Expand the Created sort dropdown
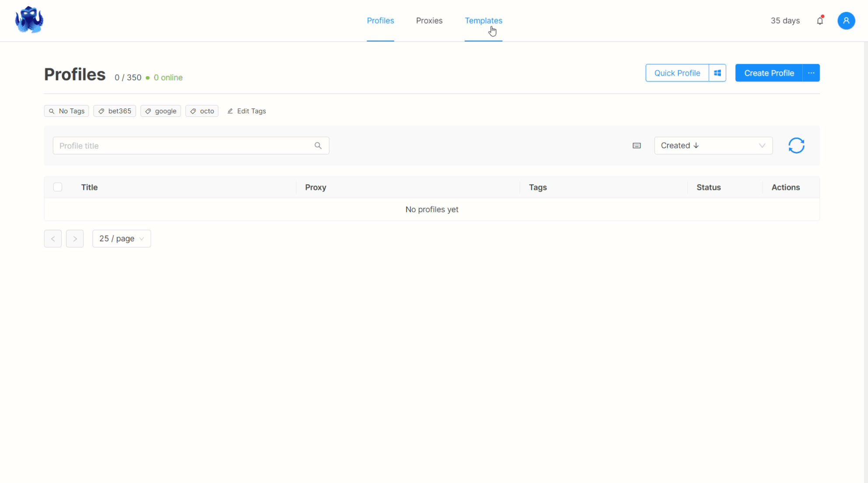The width and height of the screenshot is (868, 483). click(714, 146)
